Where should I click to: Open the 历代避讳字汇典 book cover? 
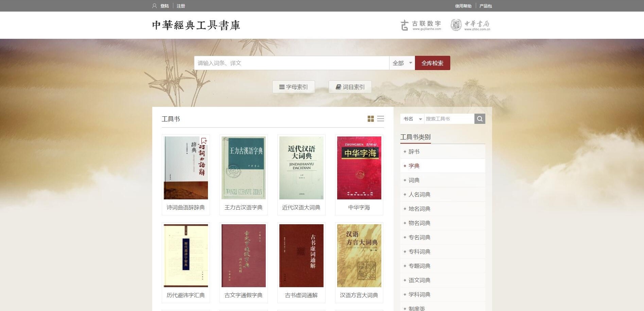[x=186, y=256]
